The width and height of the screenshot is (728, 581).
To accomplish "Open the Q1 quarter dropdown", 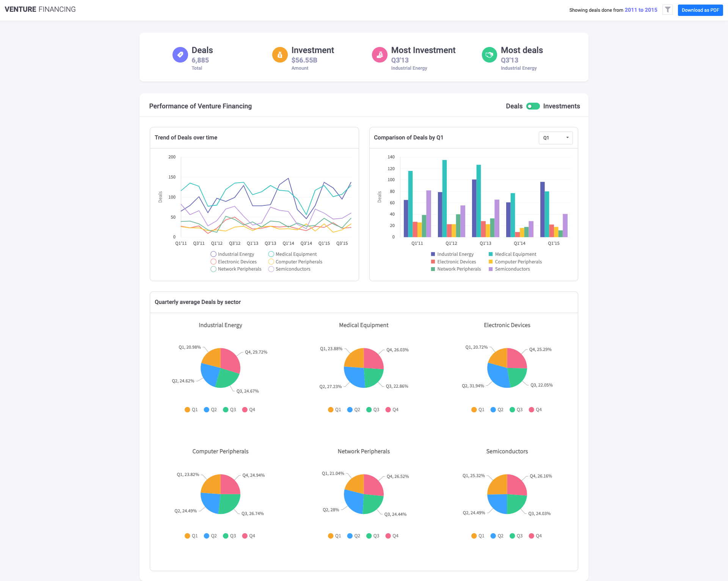I will pos(555,138).
